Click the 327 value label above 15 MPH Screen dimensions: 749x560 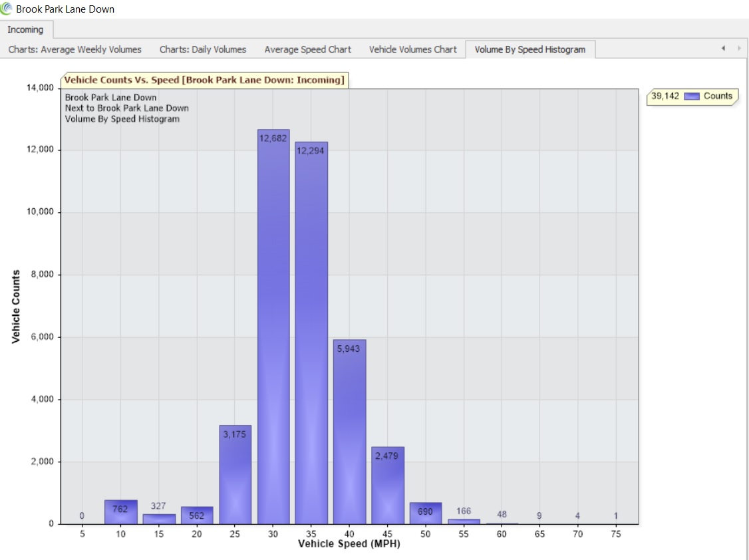click(158, 505)
